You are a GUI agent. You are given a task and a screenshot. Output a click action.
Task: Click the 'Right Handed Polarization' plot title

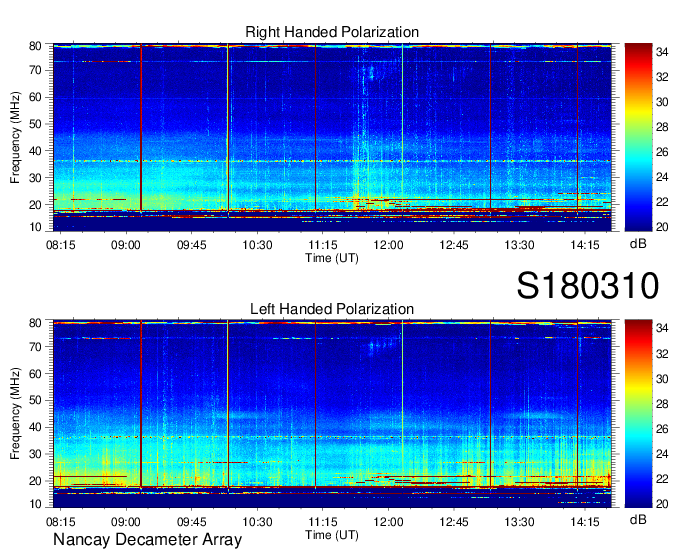pos(332,32)
